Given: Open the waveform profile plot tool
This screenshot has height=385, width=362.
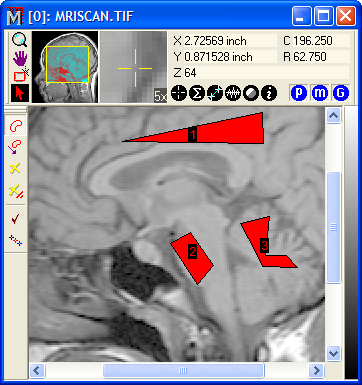Looking at the screenshot, I should [233, 93].
